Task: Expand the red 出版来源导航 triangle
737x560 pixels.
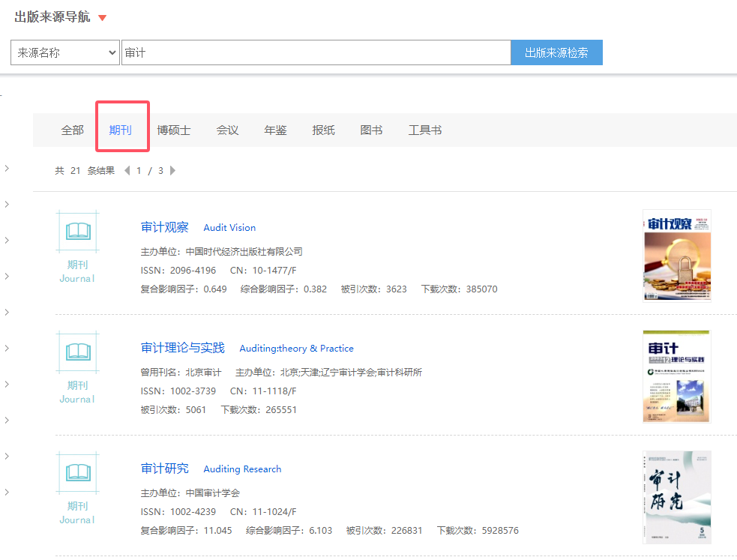Action: point(102,18)
